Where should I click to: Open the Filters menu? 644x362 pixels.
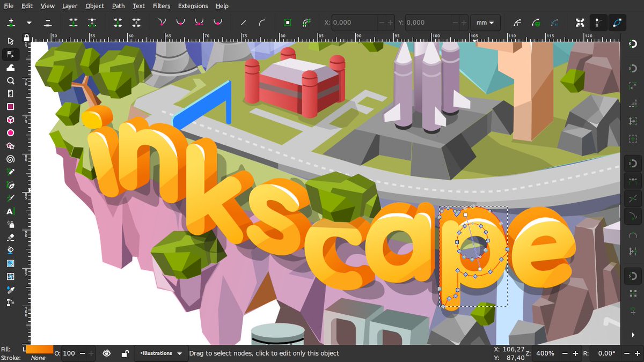(x=162, y=6)
